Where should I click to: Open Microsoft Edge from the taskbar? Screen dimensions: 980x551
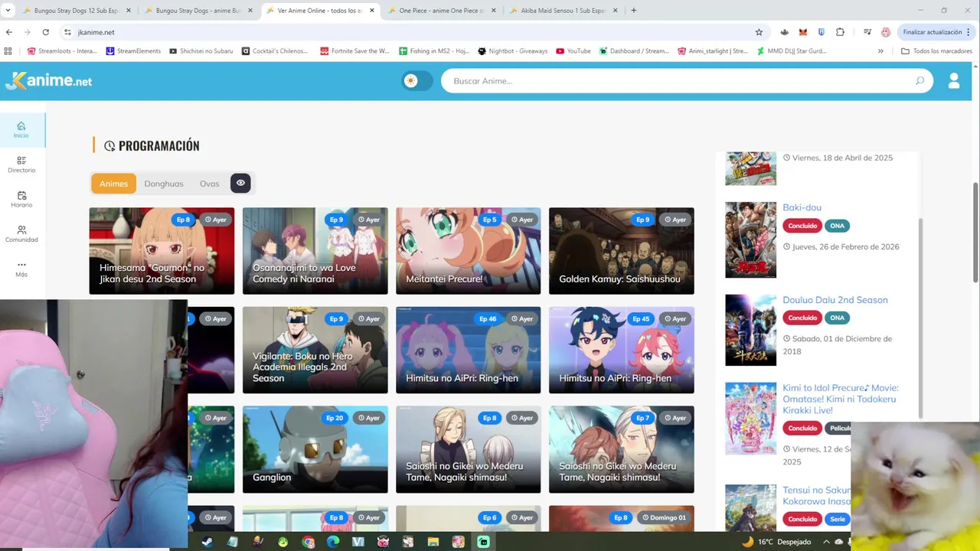333,542
